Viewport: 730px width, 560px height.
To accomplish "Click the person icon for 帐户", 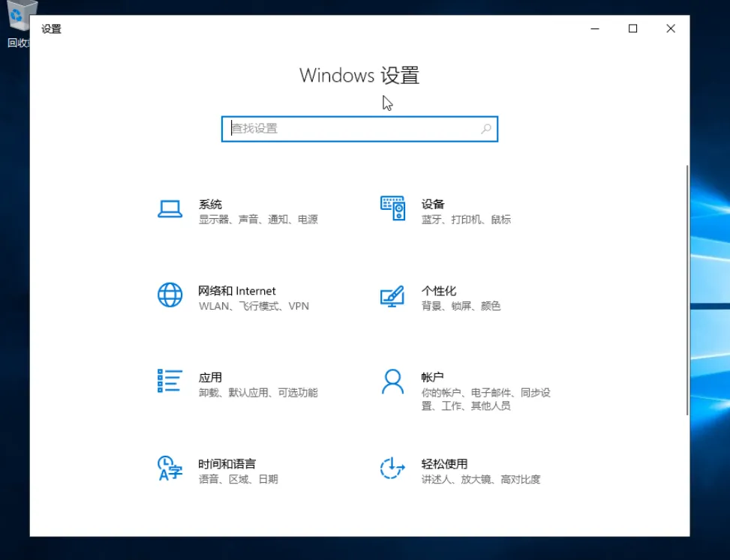I will pyautogui.click(x=392, y=382).
